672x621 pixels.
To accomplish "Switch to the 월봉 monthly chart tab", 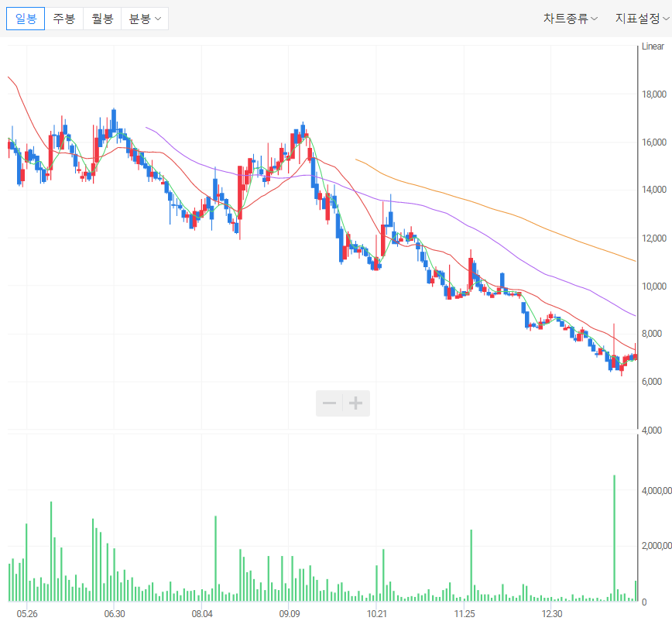I will (x=102, y=19).
